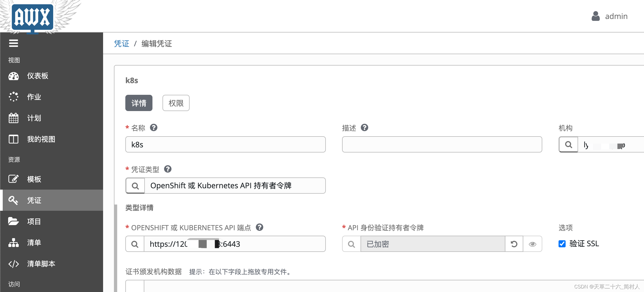Click the 凭证 key icon
Image resolution: width=644 pixels, height=292 pixels.
click(13, 200)
